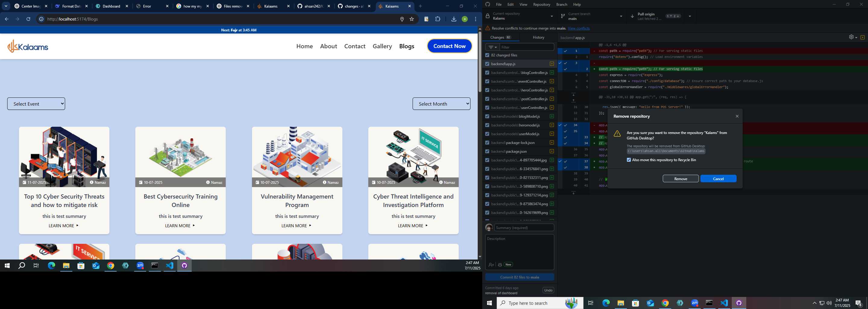Viewport: 868px width, 309px height.
Task: Click the Copilot generate commit message icon
Action: click(500, 265)
